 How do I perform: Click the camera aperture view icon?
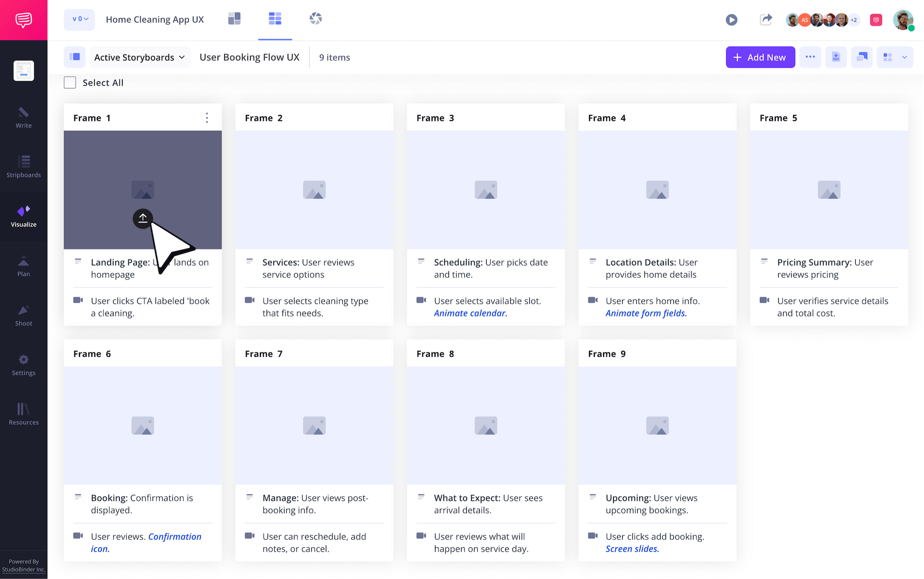tap(316, 18)
